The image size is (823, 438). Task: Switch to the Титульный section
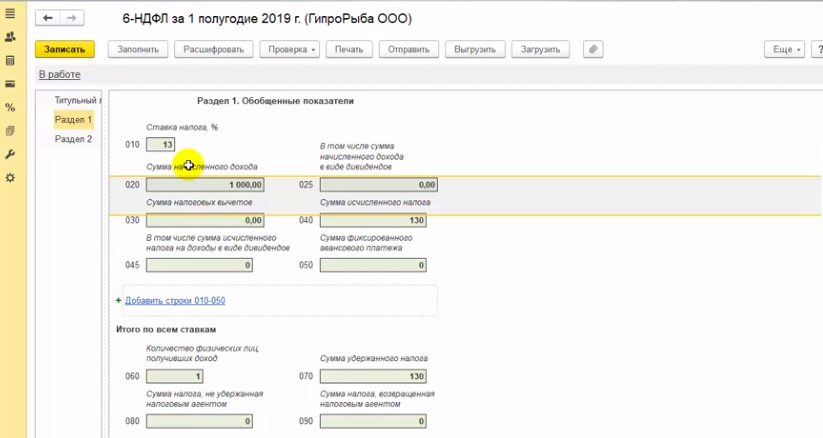tap(77, 101)
